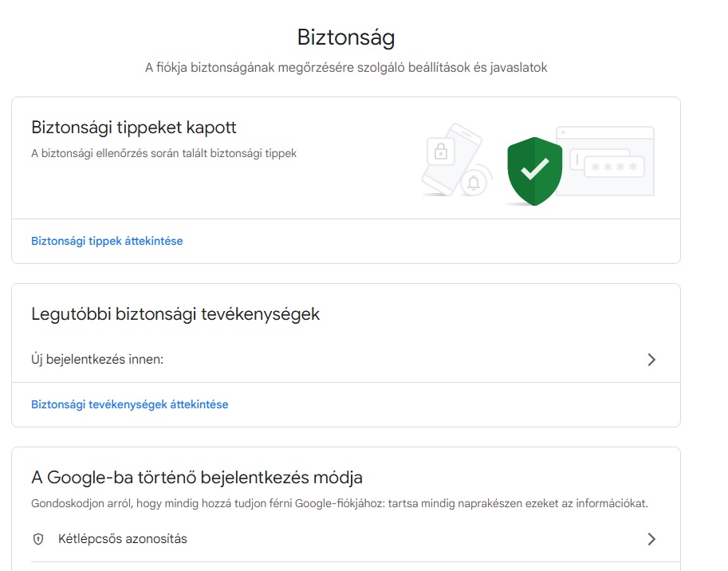Screen dimensions: 728x571
Task: Select the Új bejelentkezés innen row text
Action: (97, 360)
